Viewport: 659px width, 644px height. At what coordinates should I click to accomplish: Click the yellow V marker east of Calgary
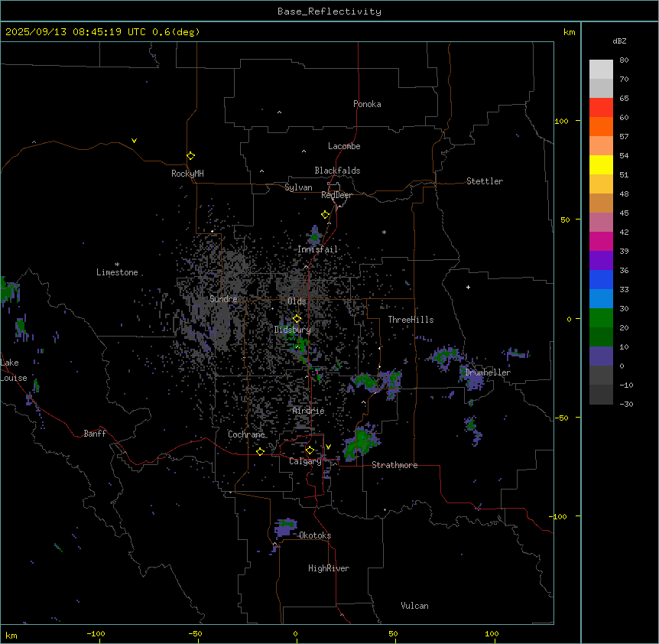[328, 447]
